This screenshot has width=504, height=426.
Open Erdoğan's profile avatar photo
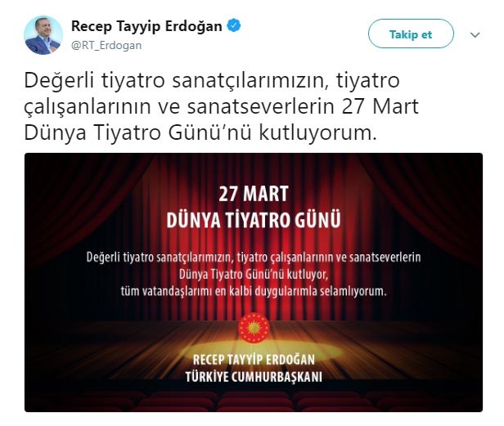tap(43, 35)
